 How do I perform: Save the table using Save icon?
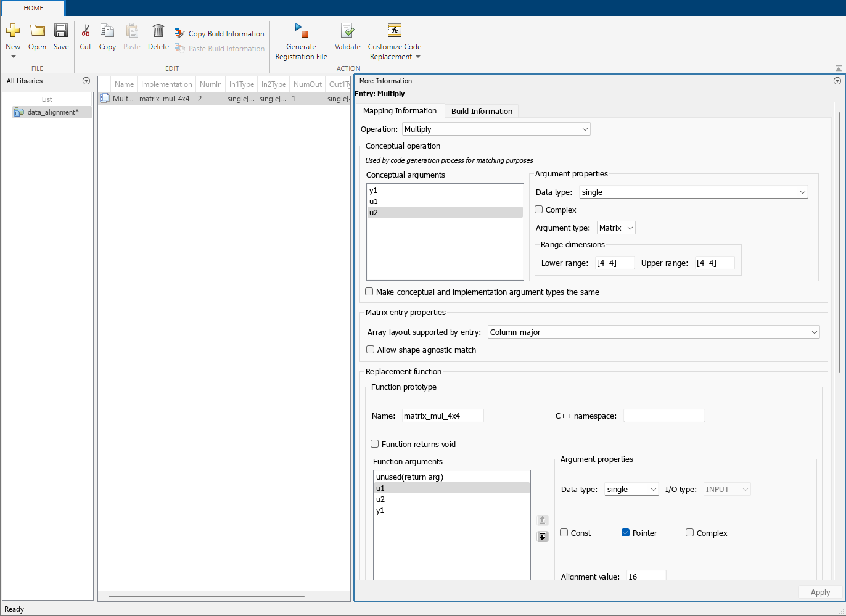tap(61, 31)
